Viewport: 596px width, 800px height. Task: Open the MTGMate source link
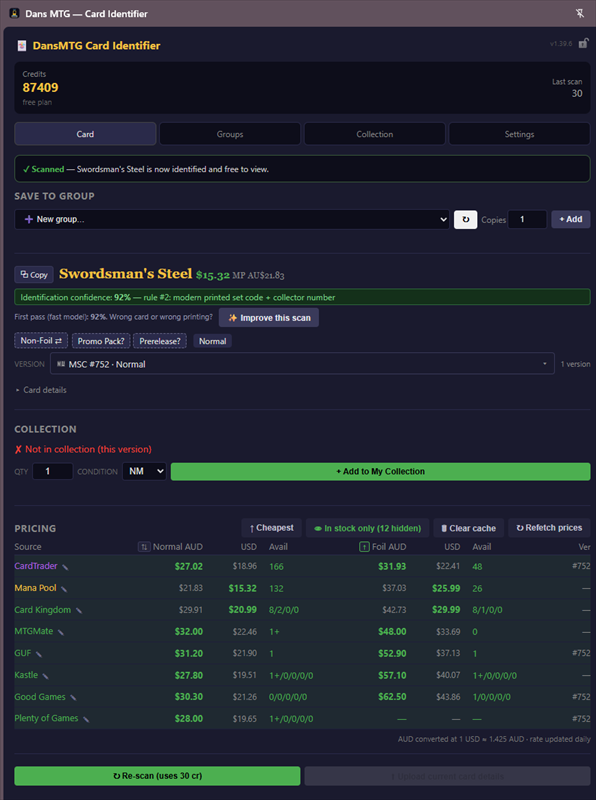coord(34,632)
